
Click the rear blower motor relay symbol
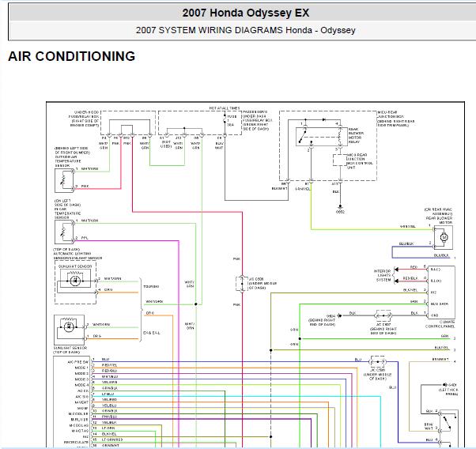point(322,137)
